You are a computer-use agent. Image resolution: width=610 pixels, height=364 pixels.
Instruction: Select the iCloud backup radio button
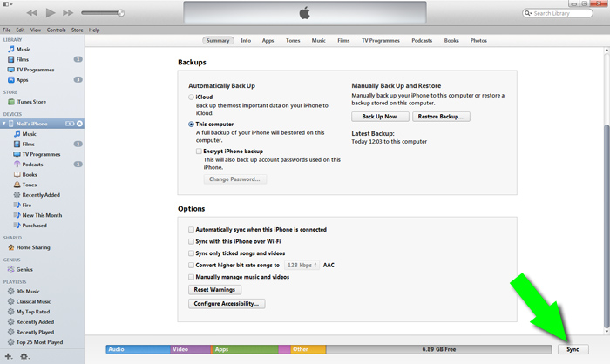[x=191, y=97]
